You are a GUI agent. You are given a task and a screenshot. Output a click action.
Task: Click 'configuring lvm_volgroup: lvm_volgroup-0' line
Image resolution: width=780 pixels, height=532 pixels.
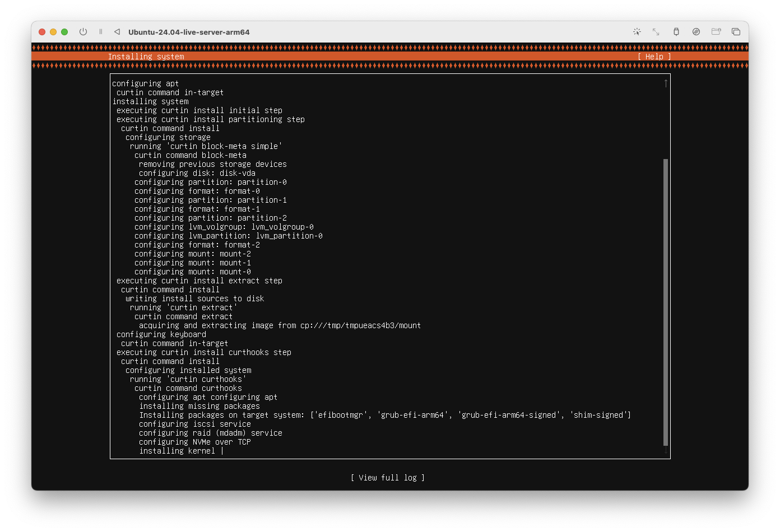click(224, 227)
